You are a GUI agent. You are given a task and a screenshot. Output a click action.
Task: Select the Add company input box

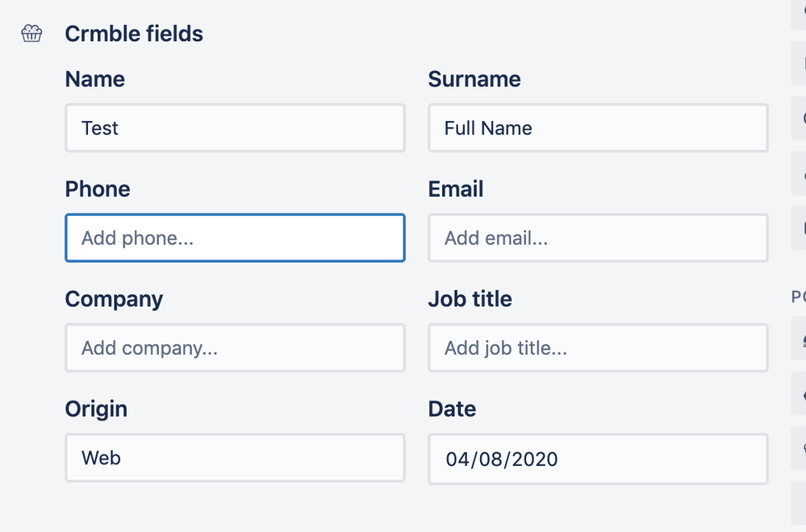[235, 348]
